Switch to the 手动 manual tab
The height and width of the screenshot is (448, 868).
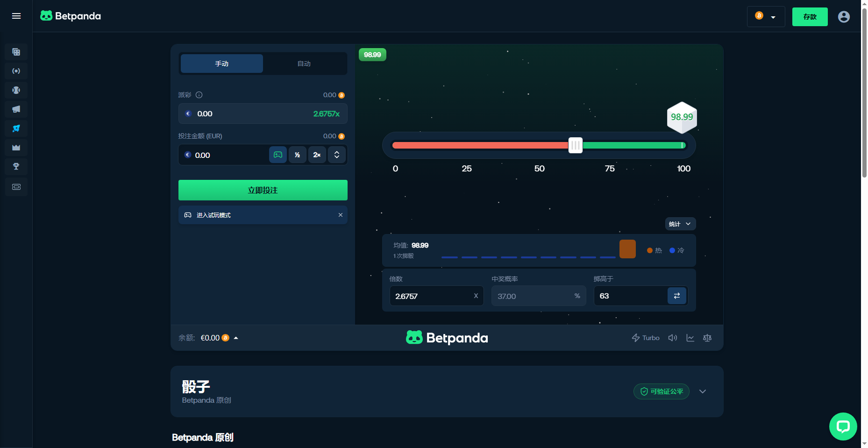tap(222, 64)
